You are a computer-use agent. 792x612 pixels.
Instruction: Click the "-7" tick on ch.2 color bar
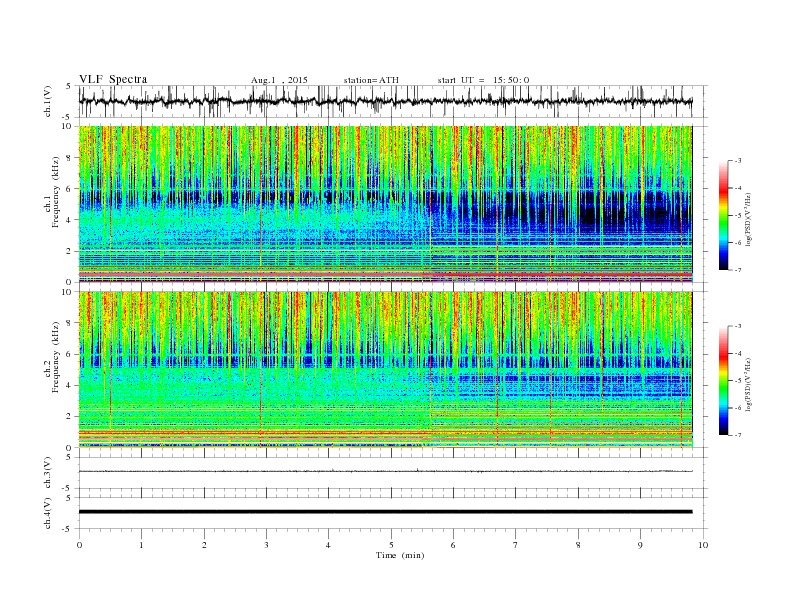point(737,435)
